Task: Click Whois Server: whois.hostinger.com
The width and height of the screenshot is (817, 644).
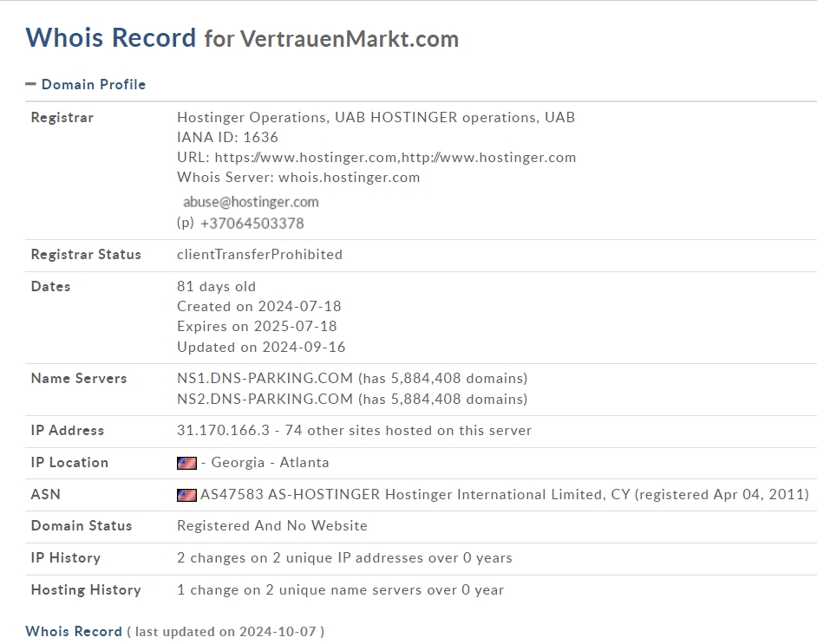Action: point(298,178)
